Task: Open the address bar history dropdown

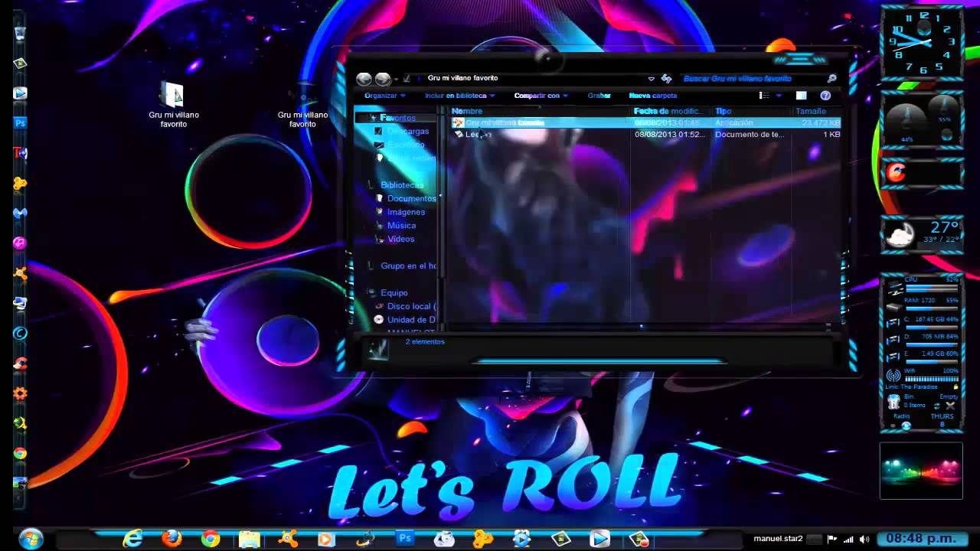Action: (651, 78)
